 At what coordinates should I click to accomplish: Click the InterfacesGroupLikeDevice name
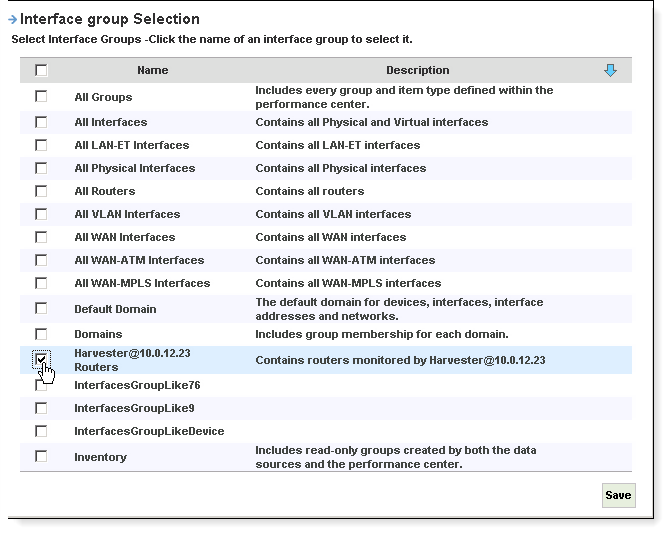(x=149, y=431)
